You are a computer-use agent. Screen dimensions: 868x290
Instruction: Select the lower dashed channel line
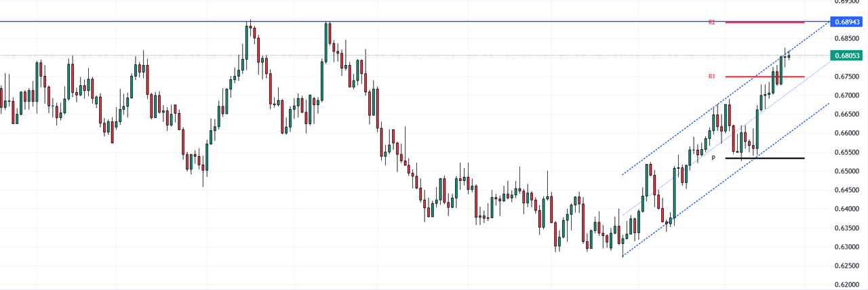click(x=678, y=217)
